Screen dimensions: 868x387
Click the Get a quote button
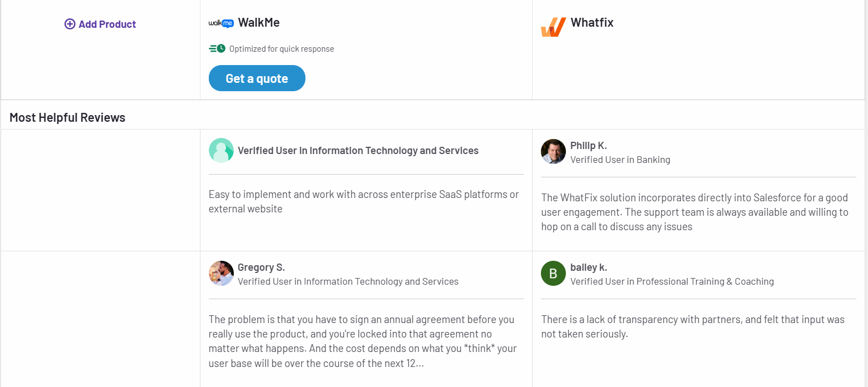(257, 78)
